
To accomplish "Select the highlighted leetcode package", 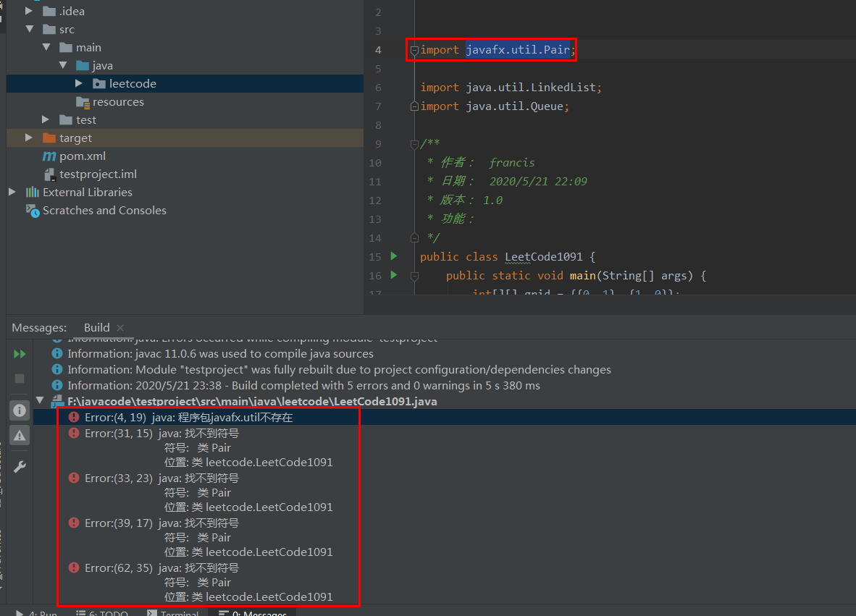I will [x=131, y=83].
